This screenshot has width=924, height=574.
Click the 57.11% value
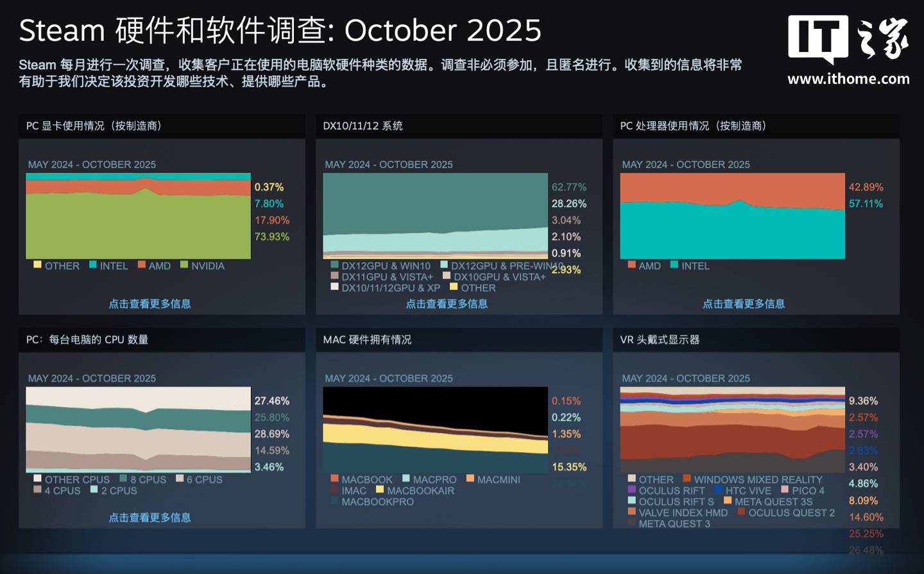click(866, 204)
